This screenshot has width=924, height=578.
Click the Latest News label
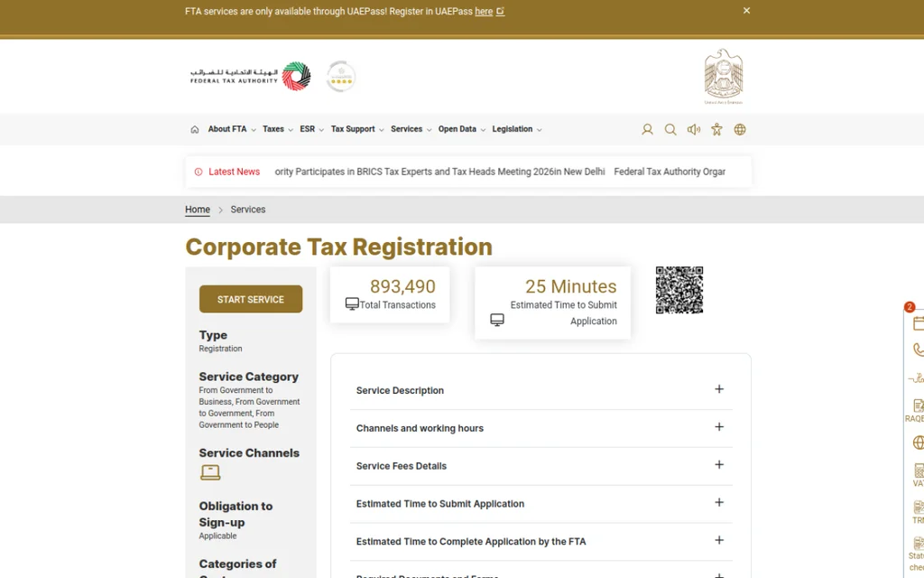point(234,172)
